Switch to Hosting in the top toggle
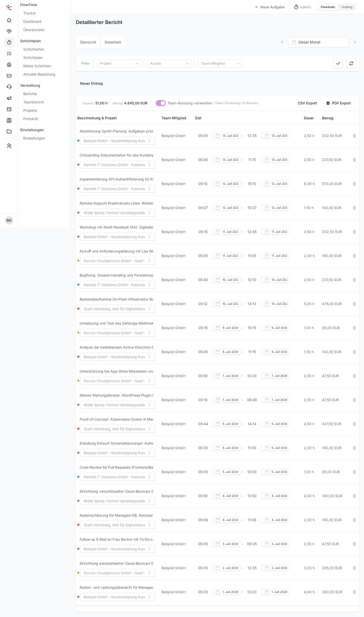The image size is (364, 617). pos(347,7)
